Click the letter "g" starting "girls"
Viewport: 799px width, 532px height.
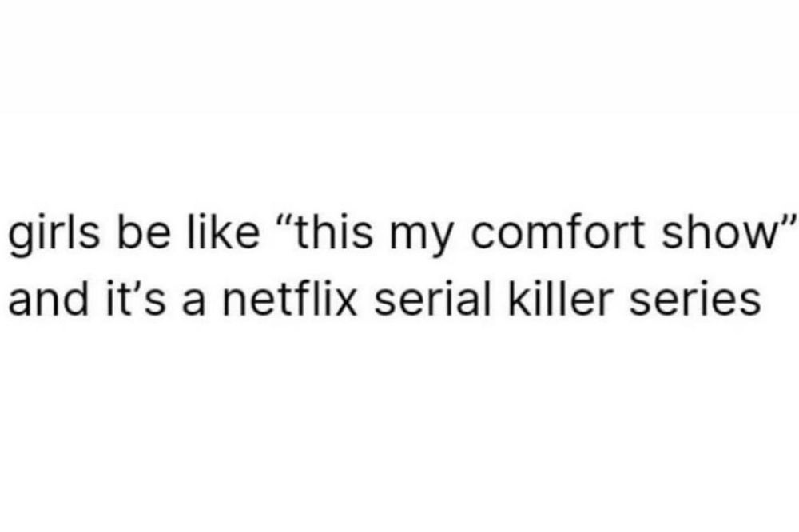point(21,241)
